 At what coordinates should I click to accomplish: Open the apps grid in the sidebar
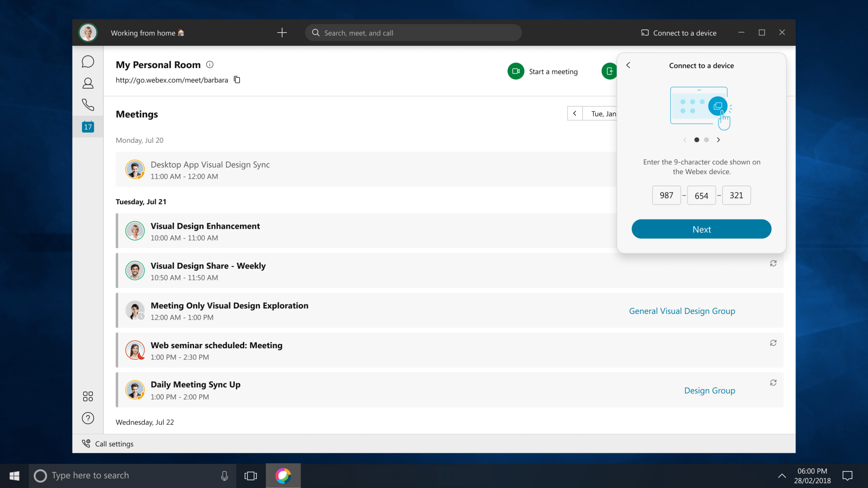[88, 396]
